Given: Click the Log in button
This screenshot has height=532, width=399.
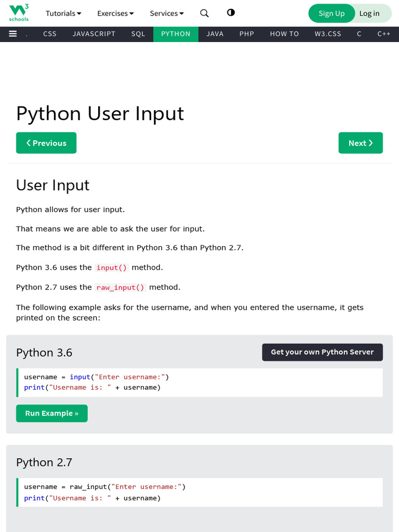Looking at the screenshot, I should 369,14.
